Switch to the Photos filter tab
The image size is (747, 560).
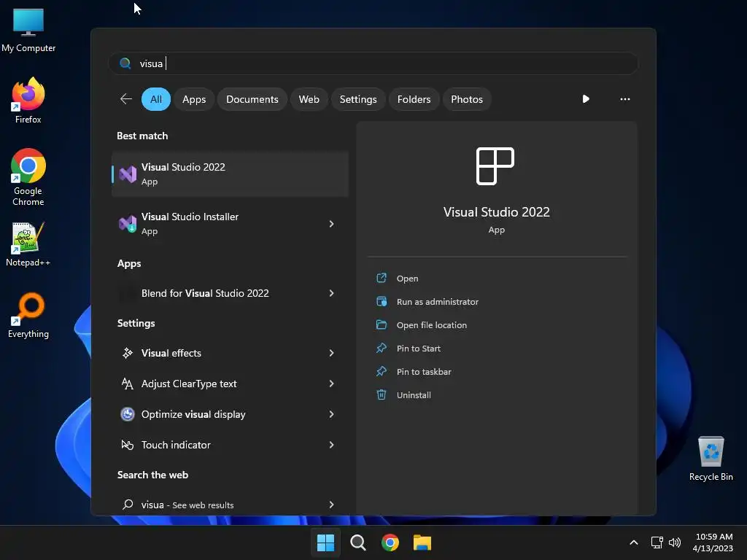(466, 99)
